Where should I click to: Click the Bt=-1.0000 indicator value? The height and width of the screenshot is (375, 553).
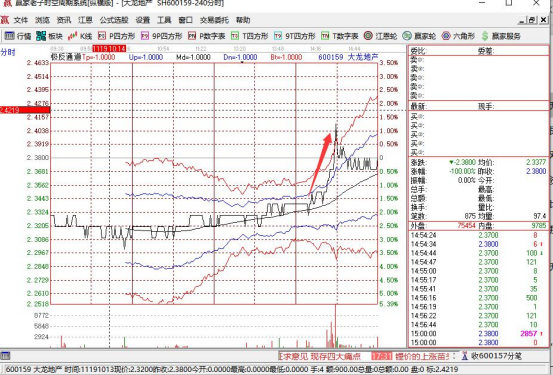(x=286, y=57)
